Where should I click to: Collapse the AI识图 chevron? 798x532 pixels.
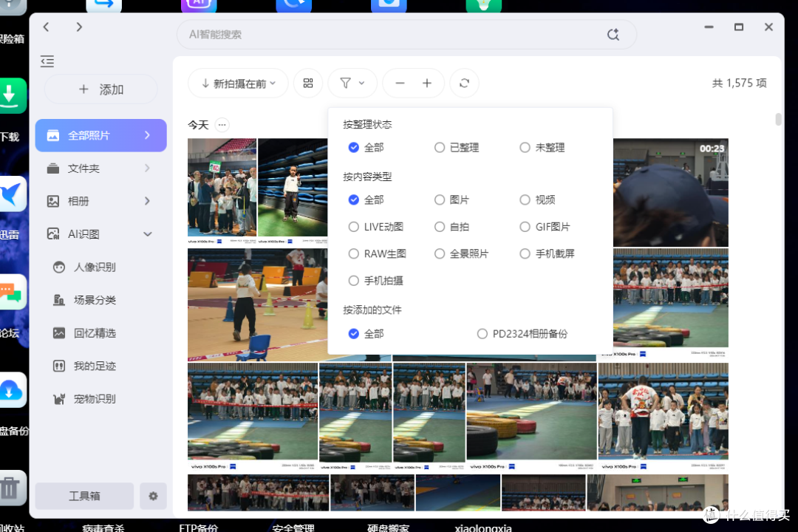pos(148,234)
